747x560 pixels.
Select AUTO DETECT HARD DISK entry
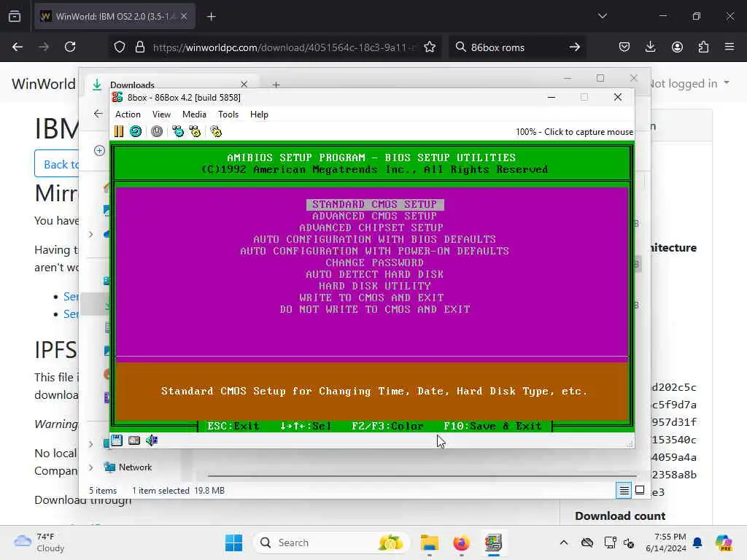374,274
